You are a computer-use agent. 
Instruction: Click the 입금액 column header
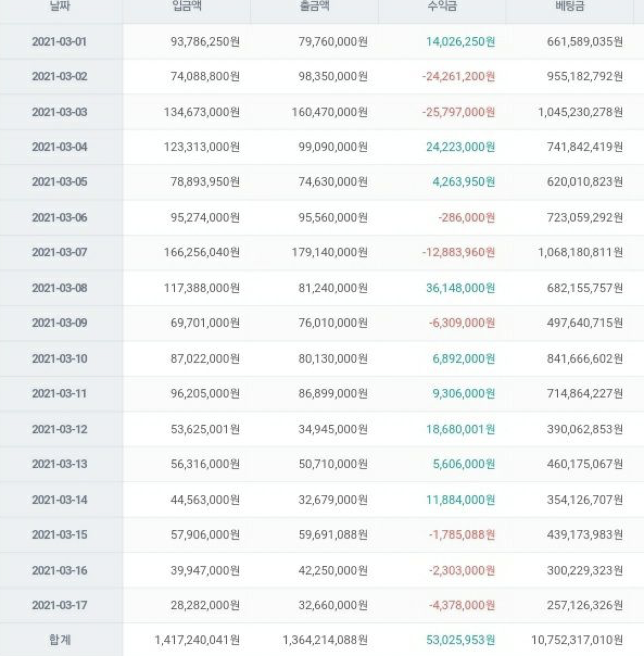point(186,8)
